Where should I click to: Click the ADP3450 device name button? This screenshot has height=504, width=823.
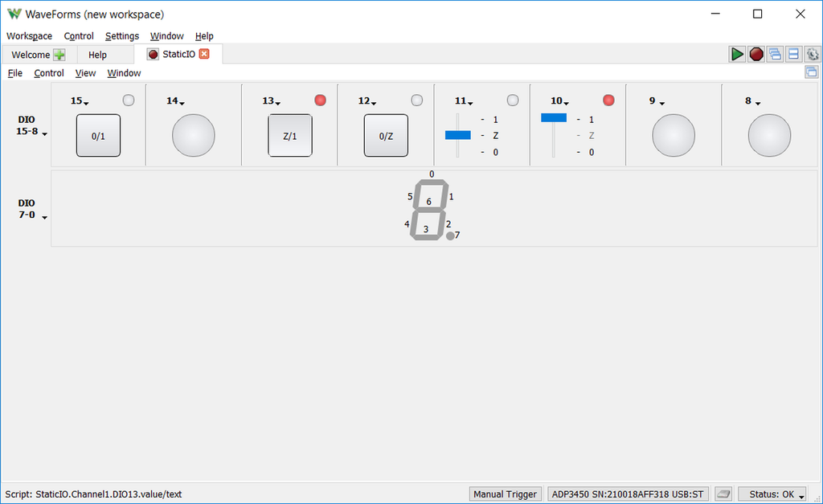pos(627,494)
